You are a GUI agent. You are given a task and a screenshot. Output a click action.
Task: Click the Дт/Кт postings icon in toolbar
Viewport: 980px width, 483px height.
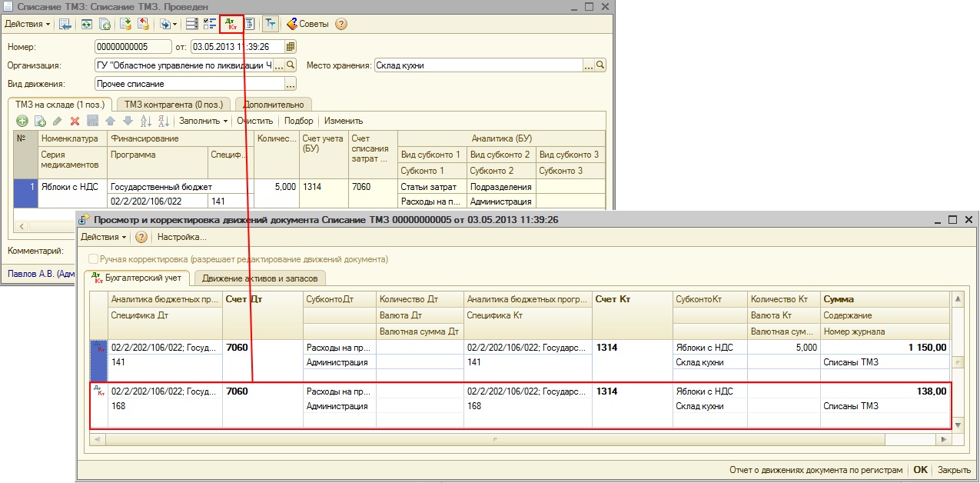coord(231,24)
